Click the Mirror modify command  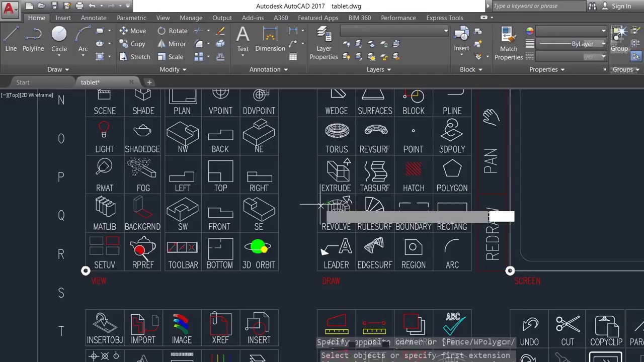pos(172,44)
